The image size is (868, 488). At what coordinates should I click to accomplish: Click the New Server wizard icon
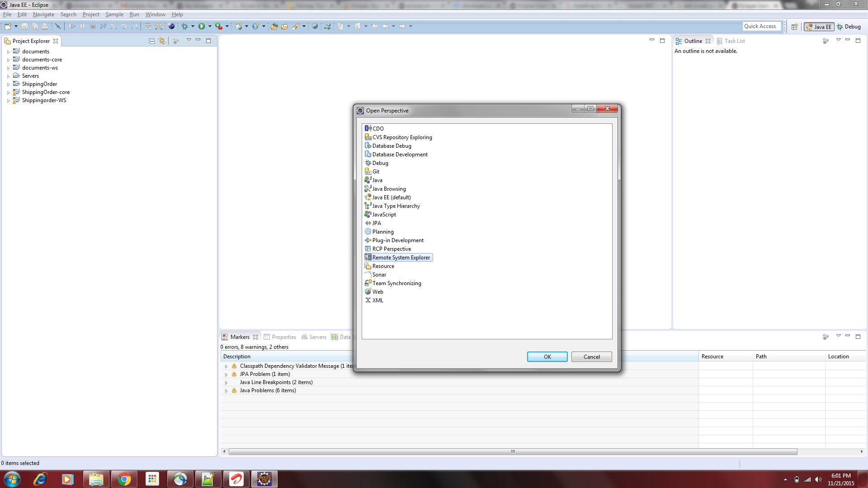tap(239, 26)
